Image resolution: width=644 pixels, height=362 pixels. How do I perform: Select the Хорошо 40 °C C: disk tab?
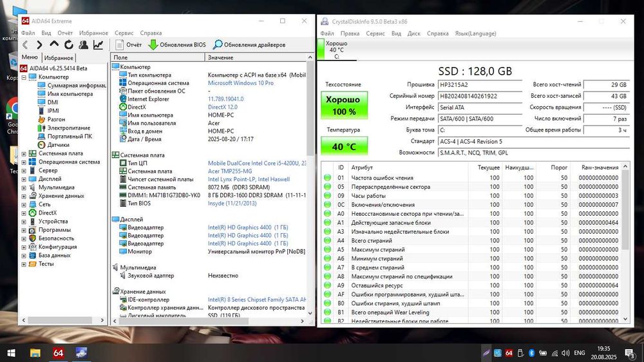coord(336,50)
